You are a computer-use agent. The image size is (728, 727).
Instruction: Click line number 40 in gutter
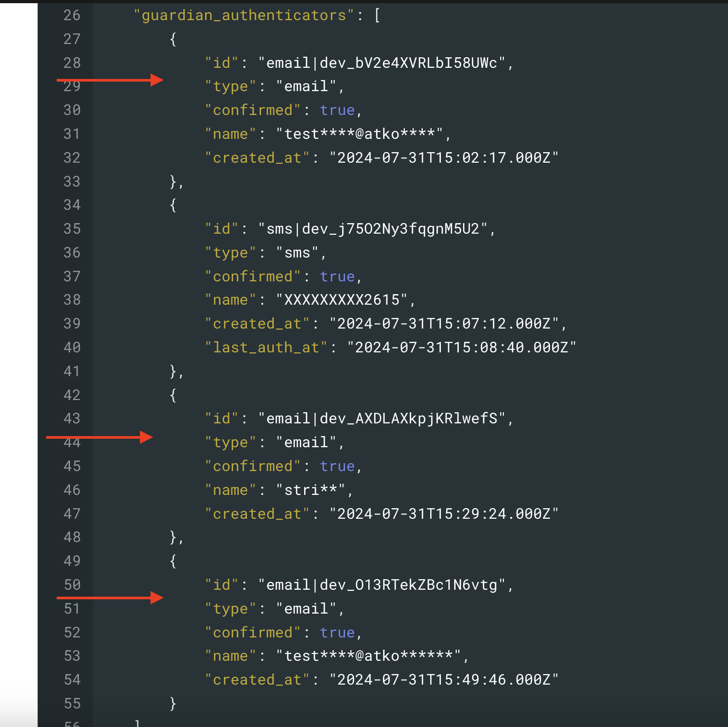[x=72, y=348]
